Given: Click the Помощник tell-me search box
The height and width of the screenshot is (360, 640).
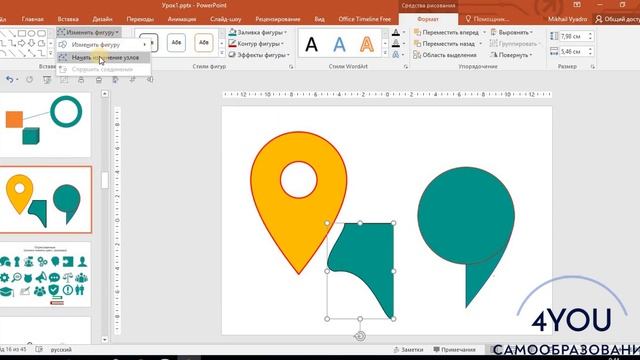Looking at the screenshot, I should tap(487, 19).
